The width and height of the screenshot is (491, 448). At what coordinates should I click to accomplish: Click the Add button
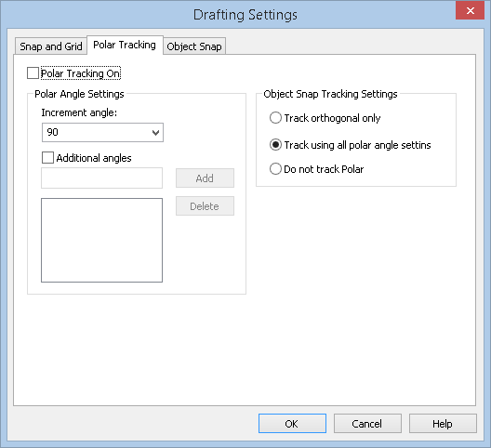[205, 178]
